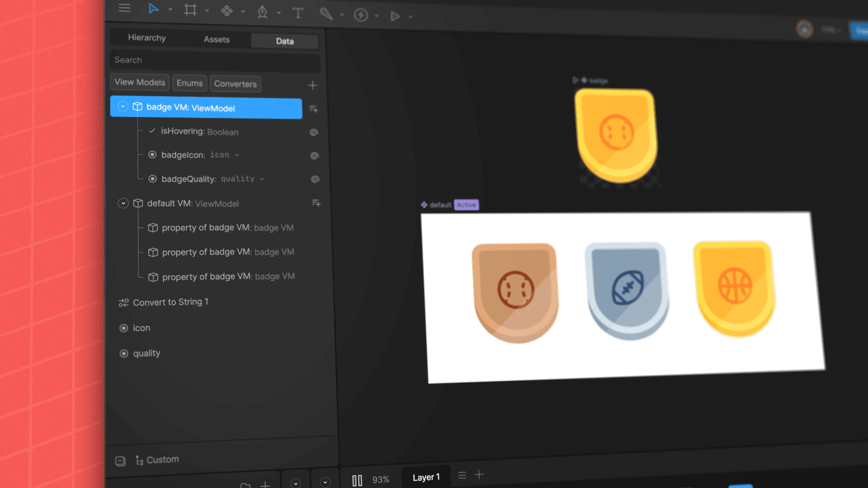Open the hamburger main menu

pos(124,8)
